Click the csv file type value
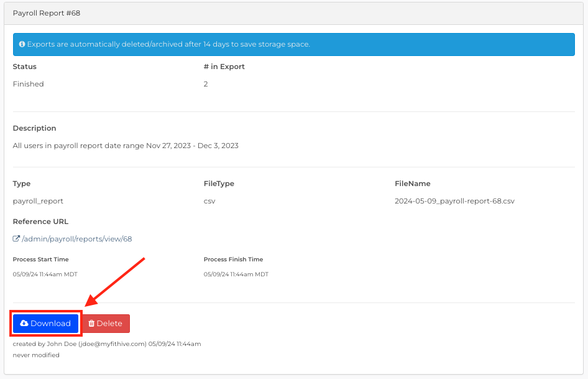 209,201
